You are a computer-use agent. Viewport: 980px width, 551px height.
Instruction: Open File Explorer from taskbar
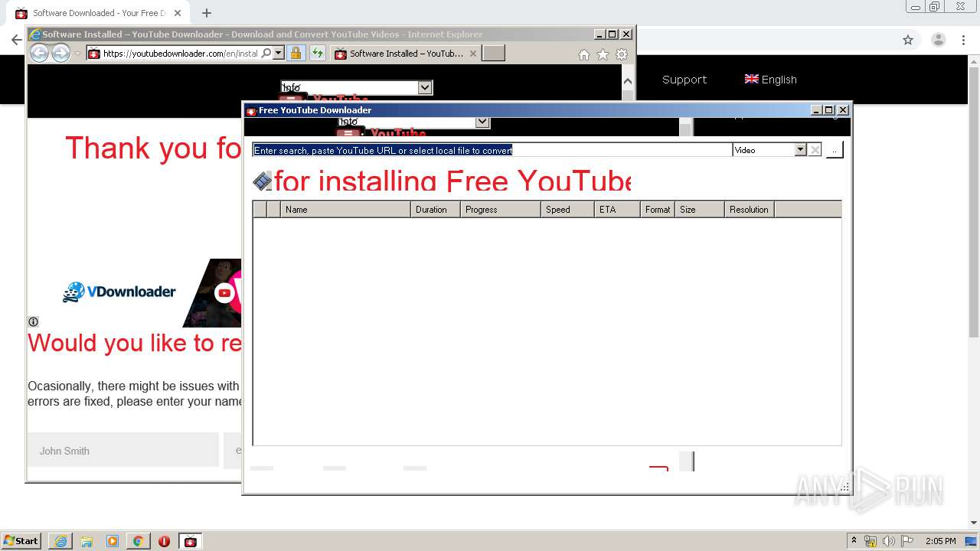[x=87, y=541]
